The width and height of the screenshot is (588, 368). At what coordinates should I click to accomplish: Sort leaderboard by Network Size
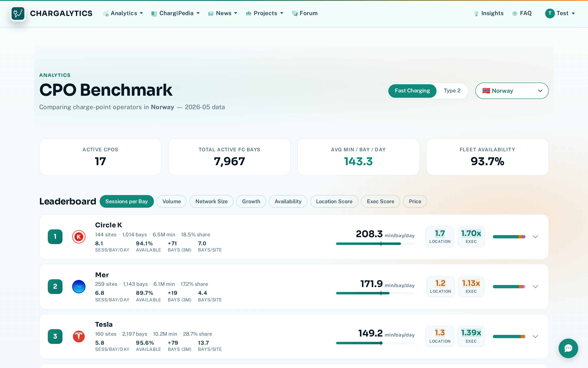pyautogui.click(x=211, y=201)
